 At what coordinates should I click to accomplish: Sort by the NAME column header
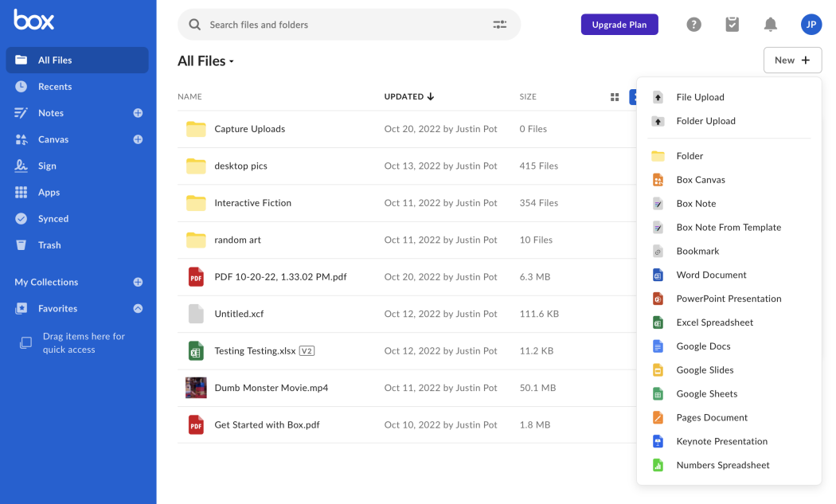pyautogui.click(x=189, y=97)
